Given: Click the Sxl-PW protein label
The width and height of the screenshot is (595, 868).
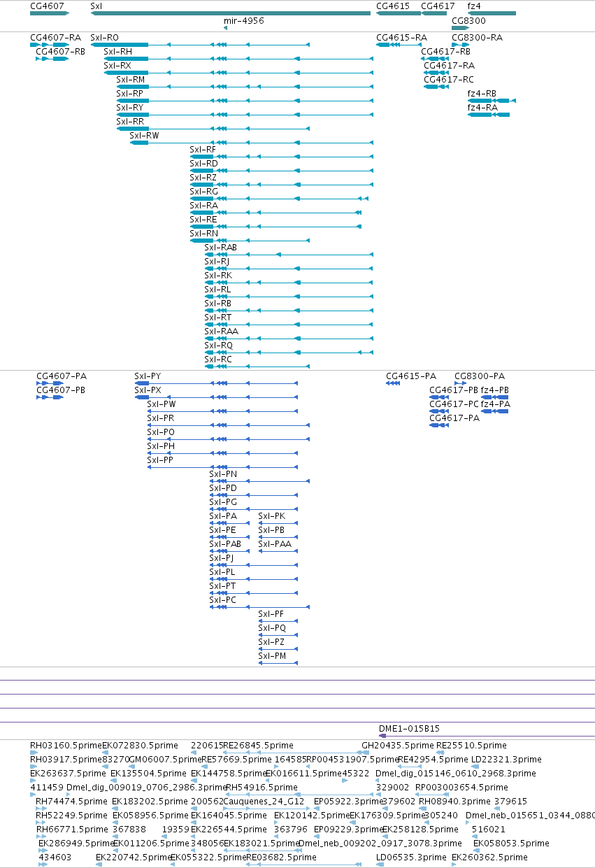Looking at the screenshot, I should click(162, 404).
